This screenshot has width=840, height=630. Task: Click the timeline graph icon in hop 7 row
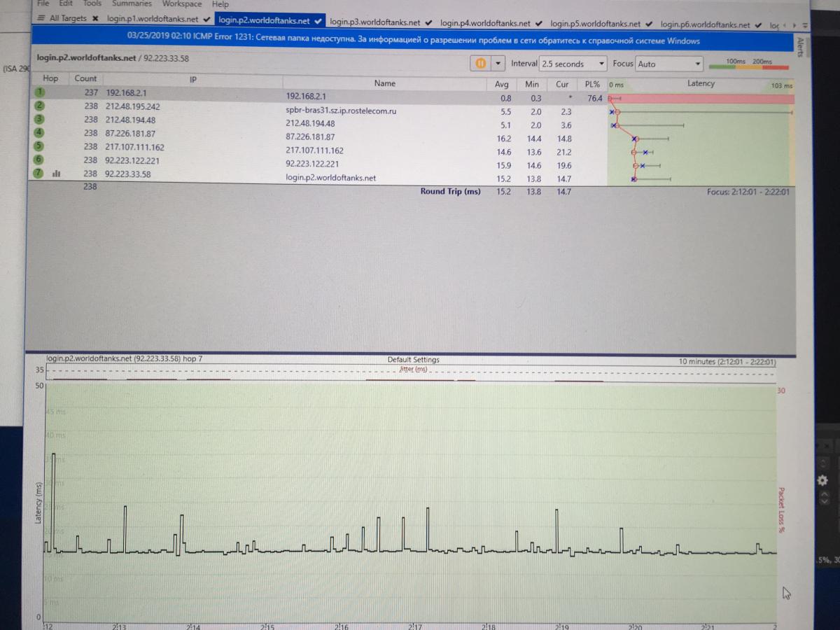(x=56, y=174)
